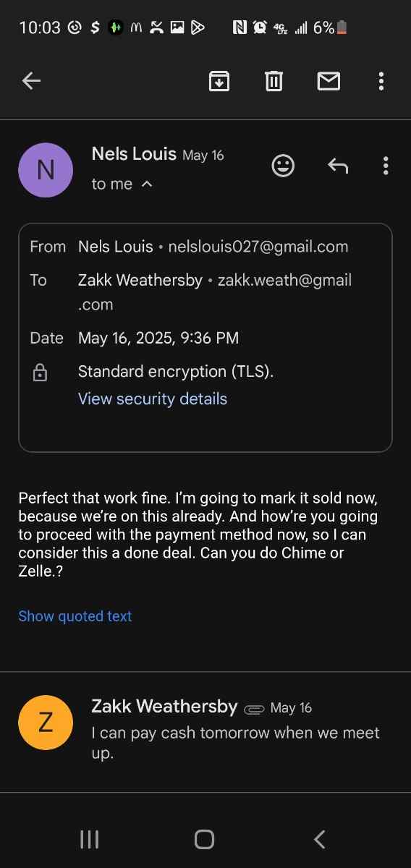
Task: Mark the email as unread
Action: click(329, 81)
